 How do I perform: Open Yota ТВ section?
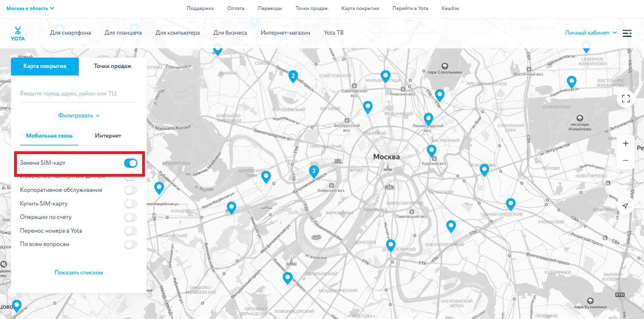pos(334,33)
